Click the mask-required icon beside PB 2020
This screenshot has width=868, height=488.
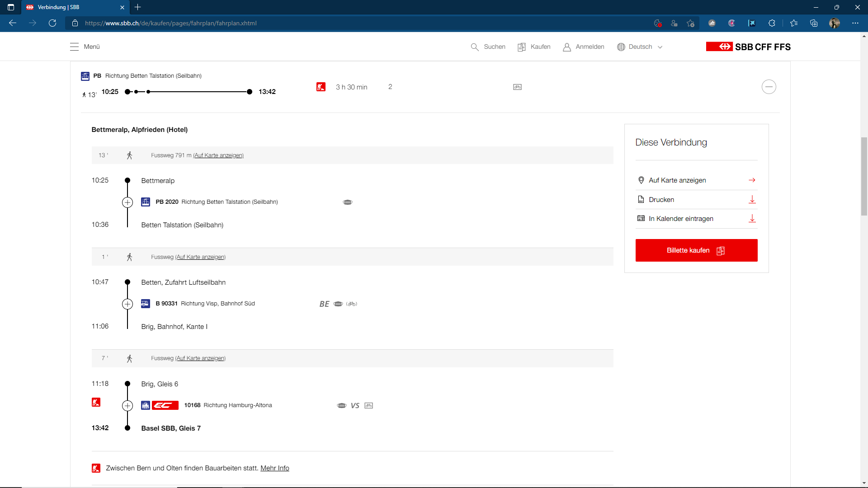[348, 202]
